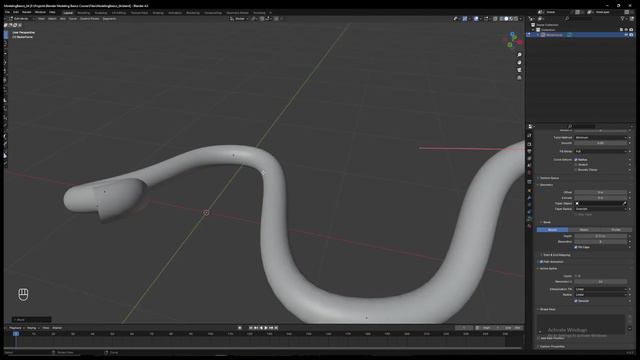Open the Physics properties tab

pos(530,205)
